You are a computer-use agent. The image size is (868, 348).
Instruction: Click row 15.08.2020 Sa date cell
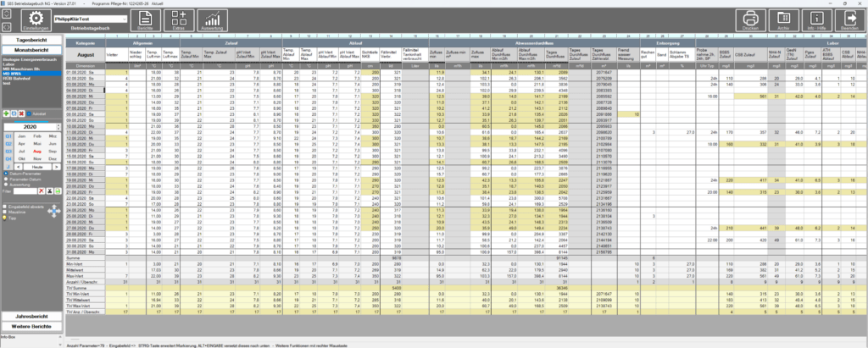(x=86, y=157)
